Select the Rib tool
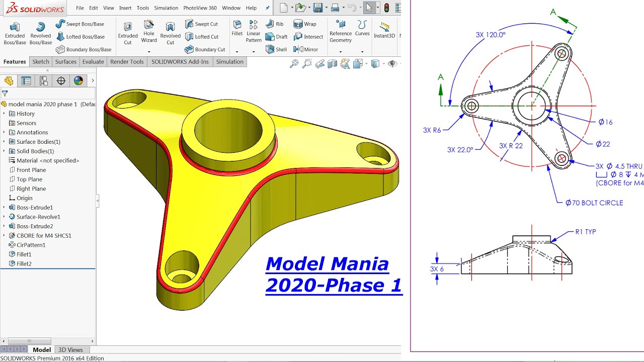Image resolution: width=644 pixels, height=362 pixels. pyautogui.click(x=275, y=24)
